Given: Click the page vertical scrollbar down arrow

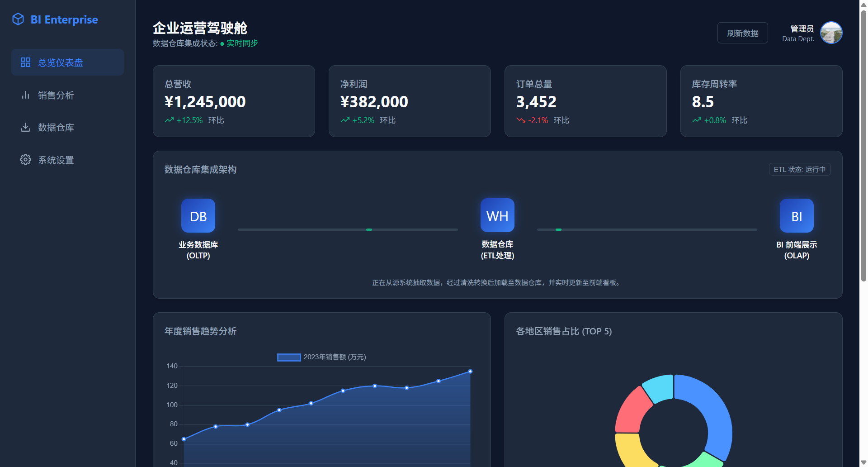Looking at the screenshot, I should point(863,462).
